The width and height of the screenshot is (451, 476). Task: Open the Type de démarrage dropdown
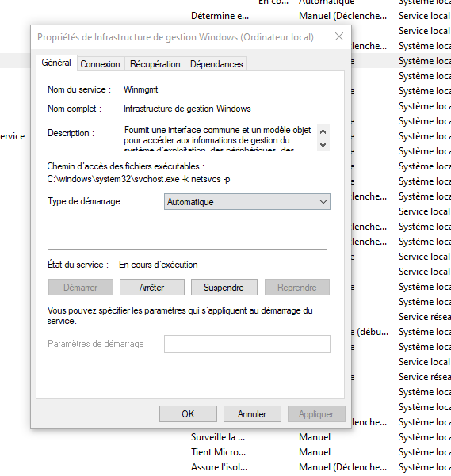pos(247,202)
